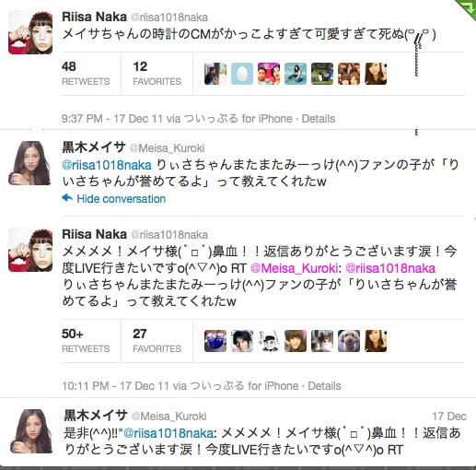
Task: View the 27 favorites list
Action: coord(157,341)
